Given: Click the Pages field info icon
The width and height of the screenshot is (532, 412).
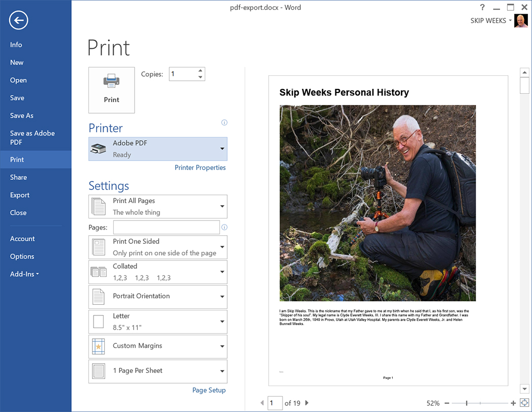Looking at the screenshot, I should pyautogui.click(x=224, y=227).
